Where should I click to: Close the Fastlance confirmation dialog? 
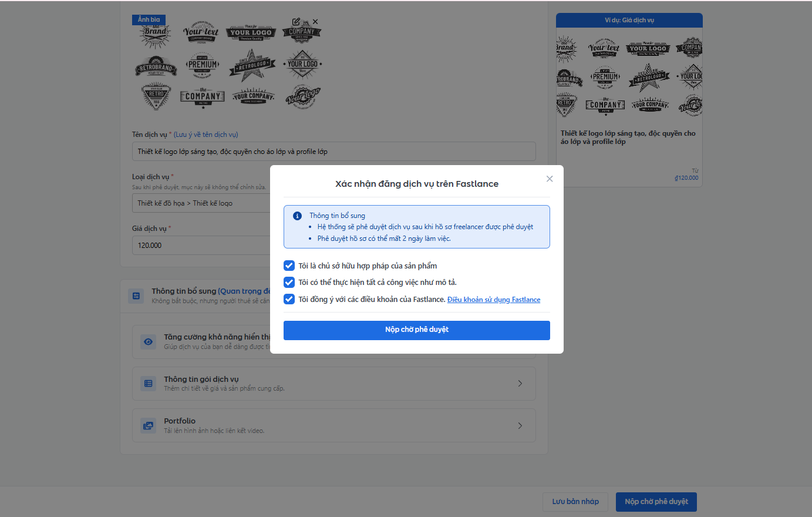point(550,179)
